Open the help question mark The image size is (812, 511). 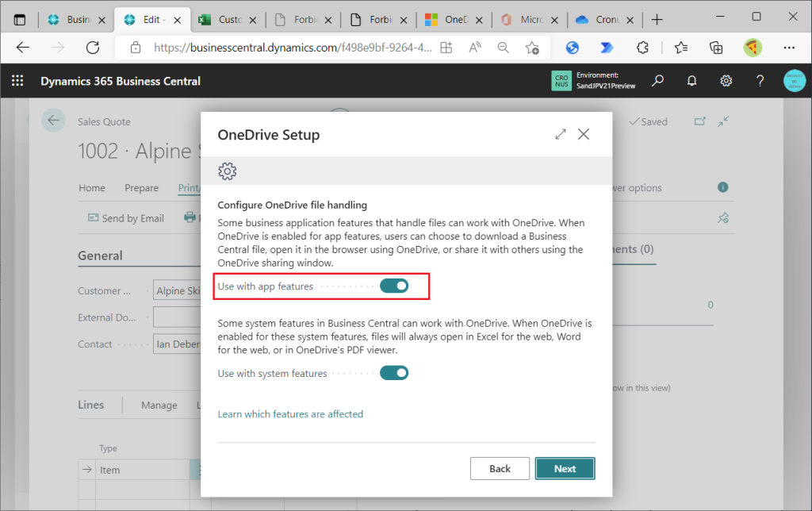click(760, 81)
